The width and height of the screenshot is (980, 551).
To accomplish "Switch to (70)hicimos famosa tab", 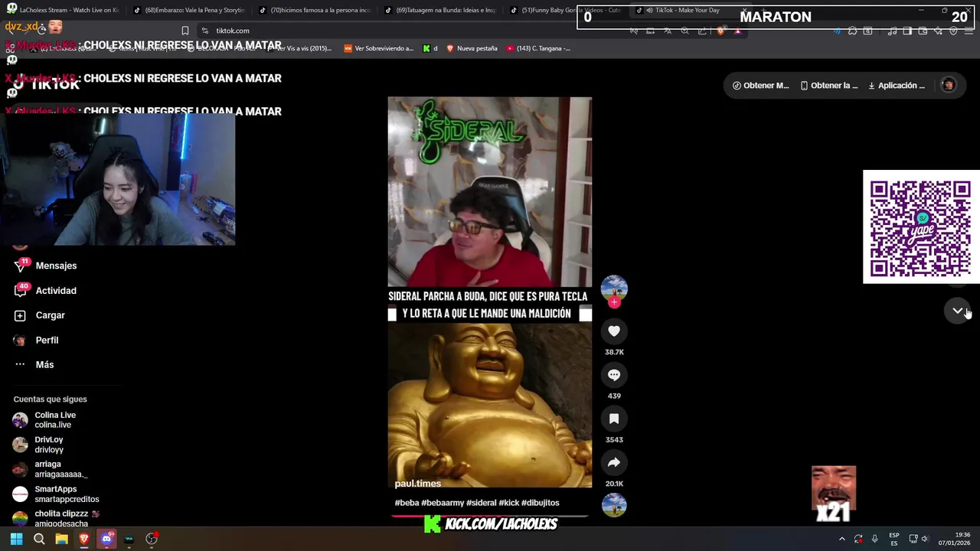I will click(x=314, y=10).
